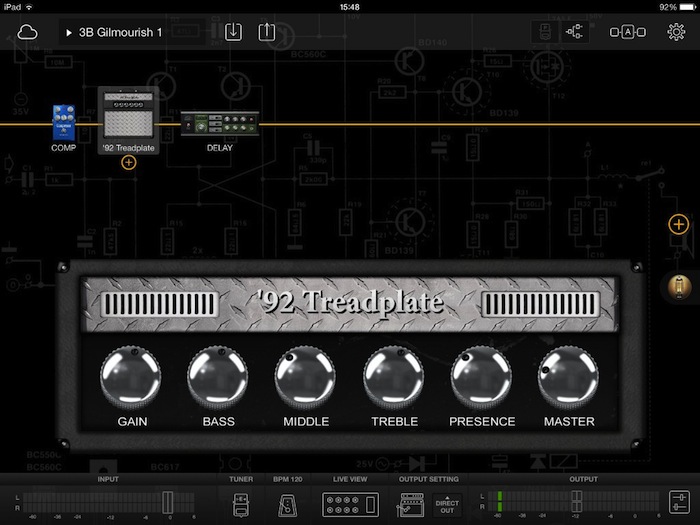The height and width of the screenshot is (525, 700).
Task: Open the settings gear icon
Action: tap(677, 32)
